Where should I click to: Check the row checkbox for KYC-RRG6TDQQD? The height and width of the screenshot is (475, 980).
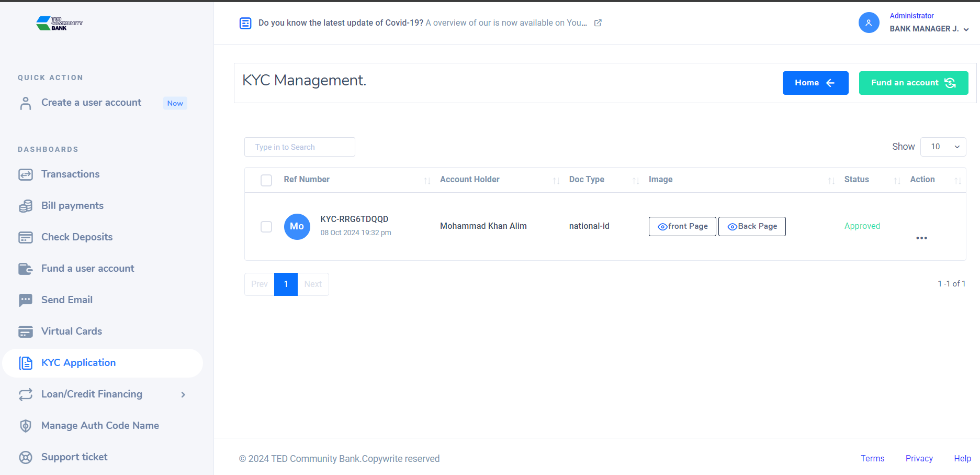click(x=266, y=227)
